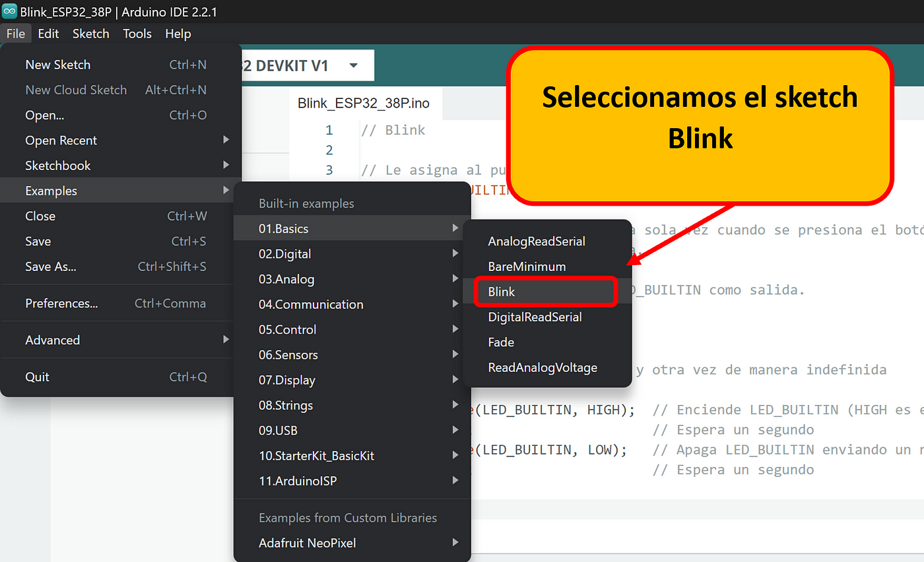The width and height of the screenshot is (924, 562).
Task: Expand the Examples submenu
Action: [x=121, y=191]
